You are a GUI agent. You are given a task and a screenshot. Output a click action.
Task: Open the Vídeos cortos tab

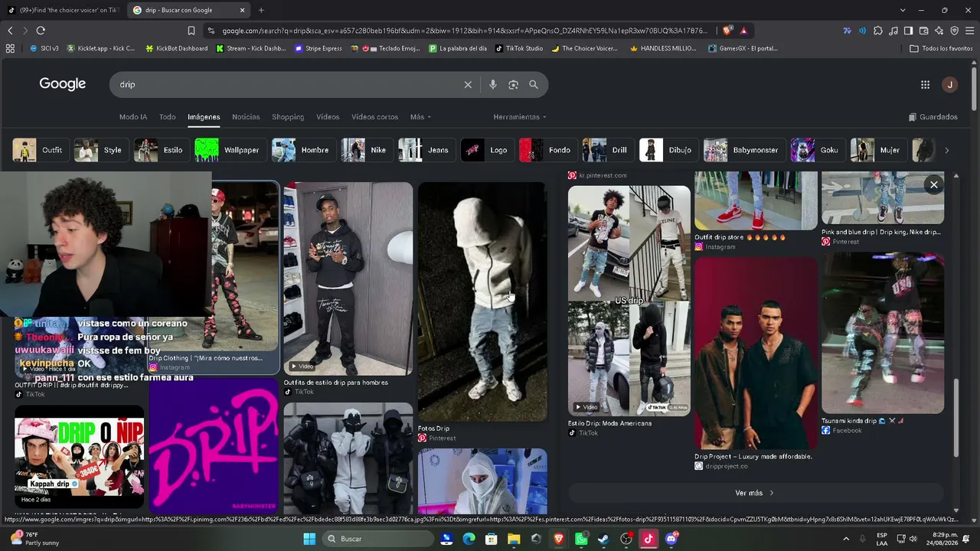(x=374, y=117)
